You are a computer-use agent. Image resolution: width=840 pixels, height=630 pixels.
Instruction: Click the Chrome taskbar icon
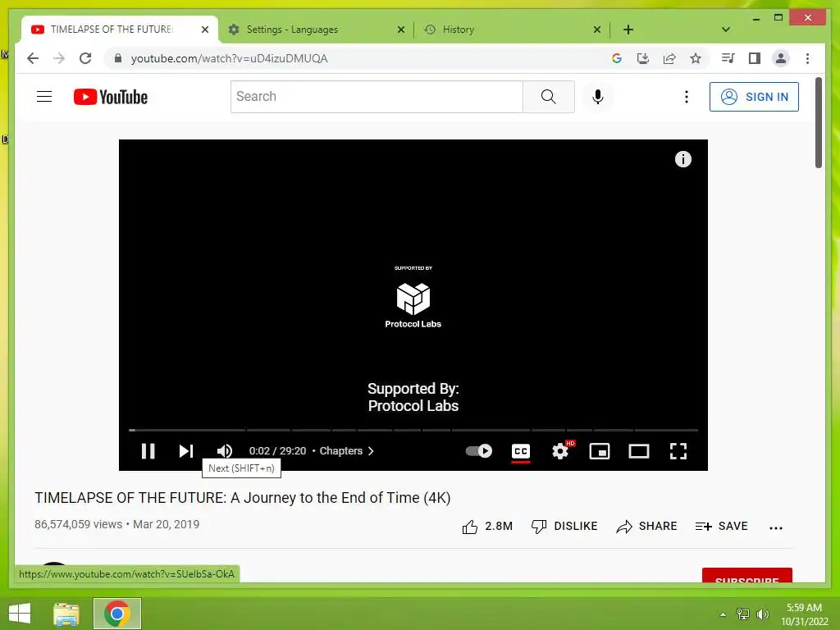point(116,614)
